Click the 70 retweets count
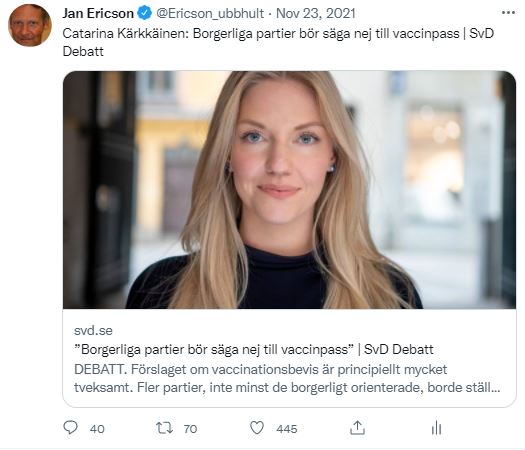 coord(190,429)
